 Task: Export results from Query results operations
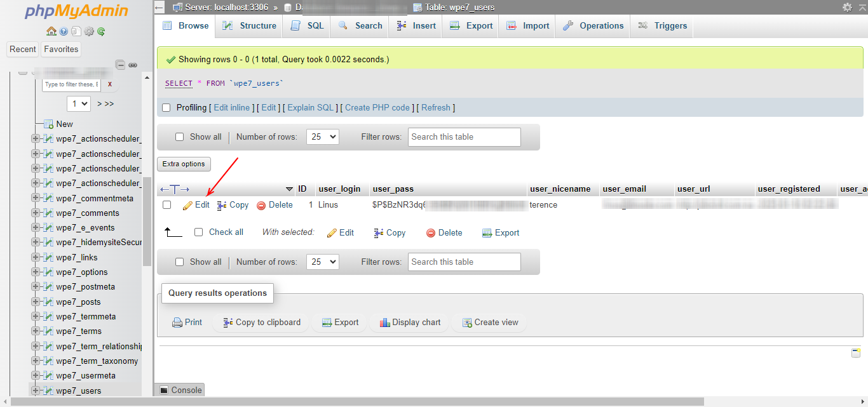point(340,323)
